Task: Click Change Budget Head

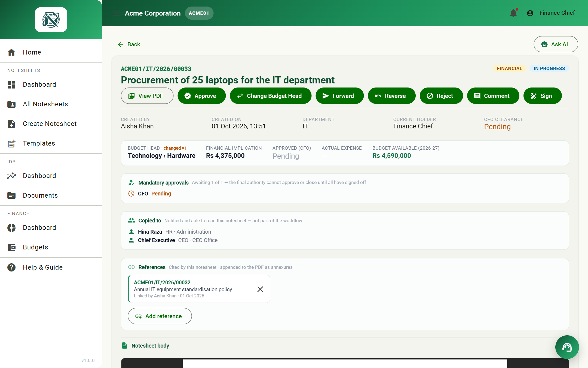Action: (x=271, y=96)
